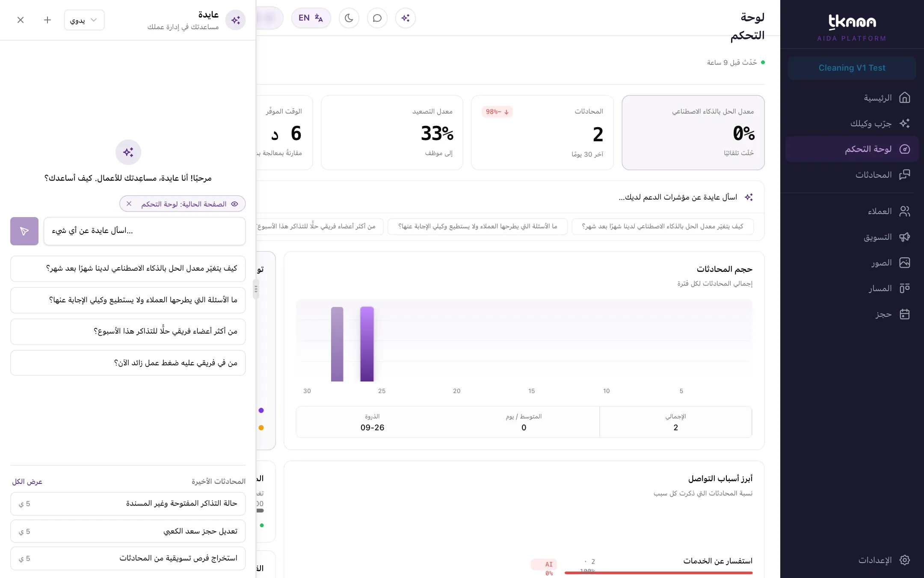Select لوحة التحكم in sidebar
This screenshot has width=924, height=578.
tap(852, 149)
